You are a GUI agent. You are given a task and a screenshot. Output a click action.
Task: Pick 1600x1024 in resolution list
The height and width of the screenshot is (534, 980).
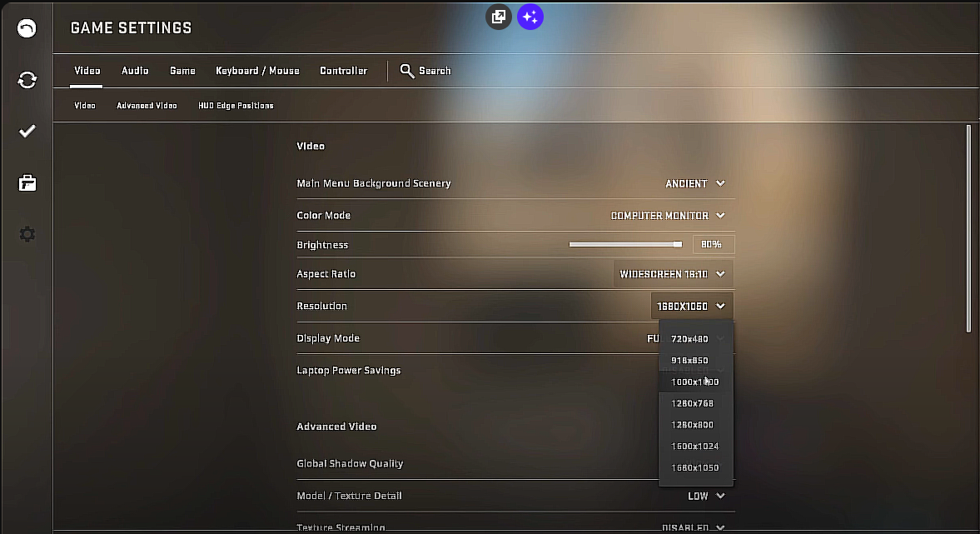tap(695, 446)
